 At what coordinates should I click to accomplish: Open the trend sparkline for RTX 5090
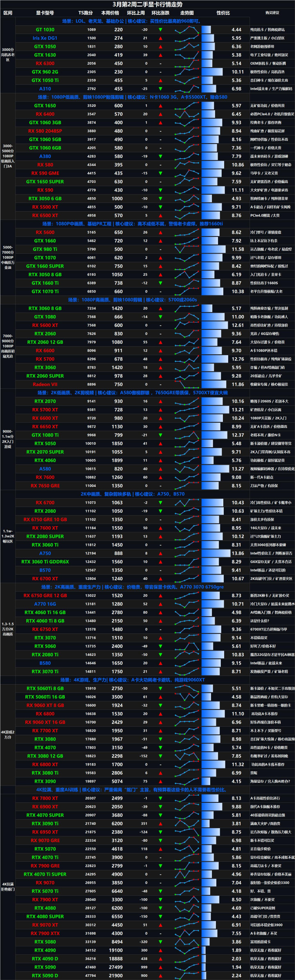(187, 967)
